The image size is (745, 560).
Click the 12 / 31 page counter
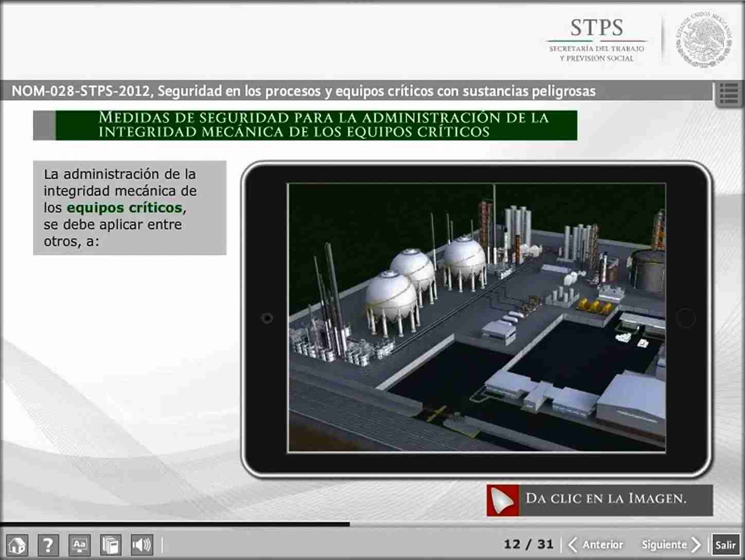coord(528,544)
